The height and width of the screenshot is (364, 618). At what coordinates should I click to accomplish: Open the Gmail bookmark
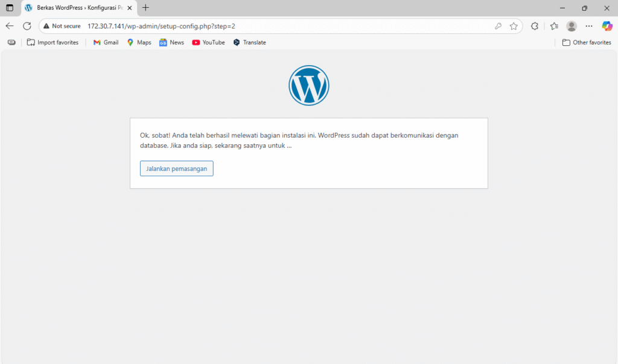click(106, 42)
